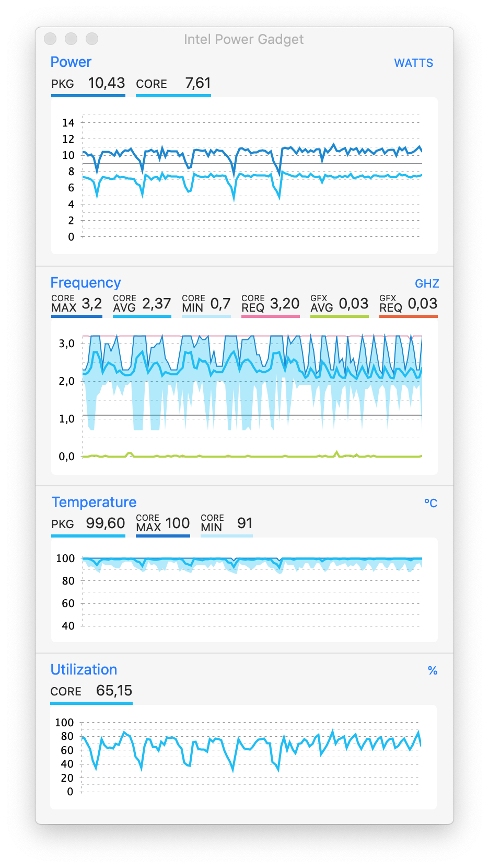Click the dark blue PKG color bar
This screenshot has width=489, height=868.
tap(88, 96)
